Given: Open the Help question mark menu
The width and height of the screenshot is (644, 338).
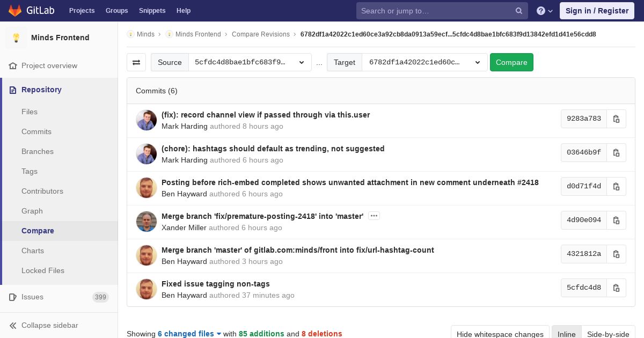Looking at the screenshot, I should point(545,11).
